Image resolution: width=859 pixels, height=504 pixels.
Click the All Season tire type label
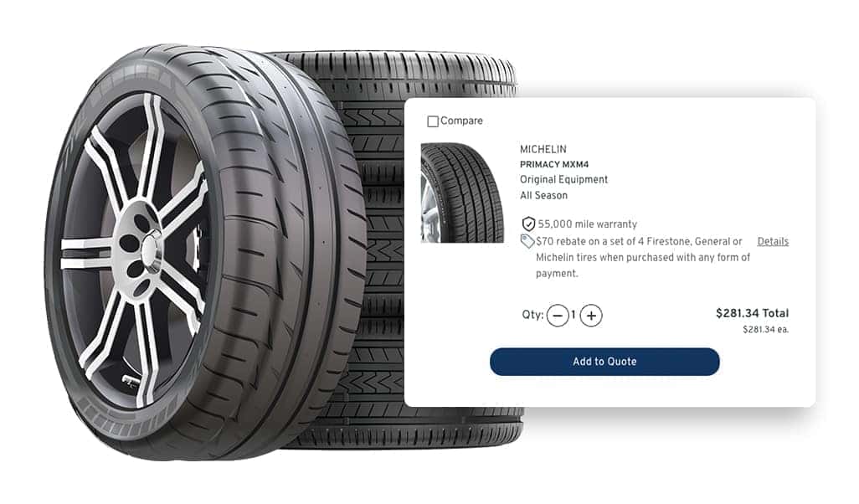543,195
